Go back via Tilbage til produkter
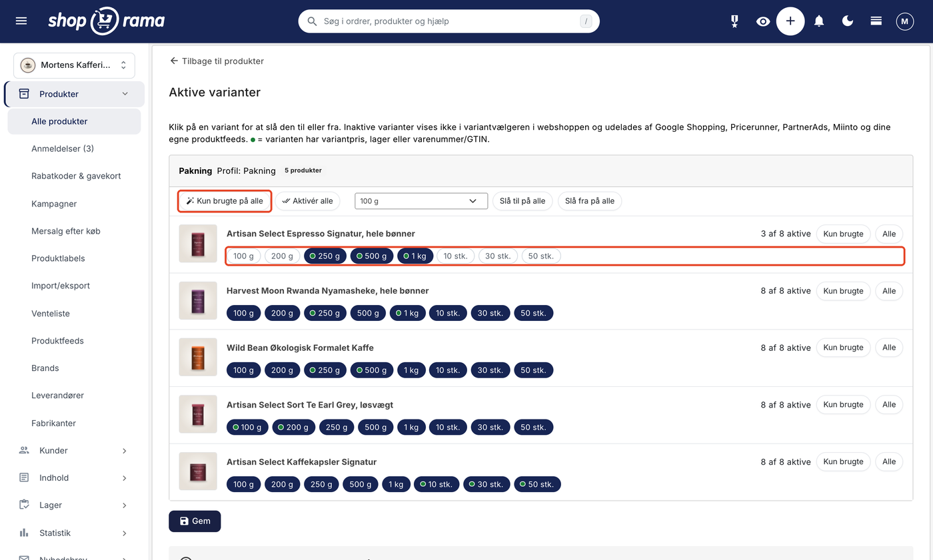Viewport: 933px width, 560px height. (x=217, y=61)
